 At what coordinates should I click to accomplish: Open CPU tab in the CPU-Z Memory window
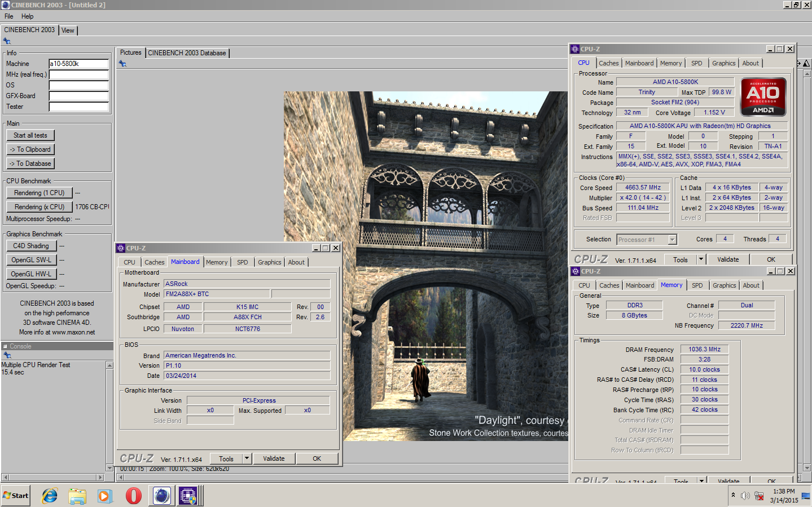tap(585, 285)
